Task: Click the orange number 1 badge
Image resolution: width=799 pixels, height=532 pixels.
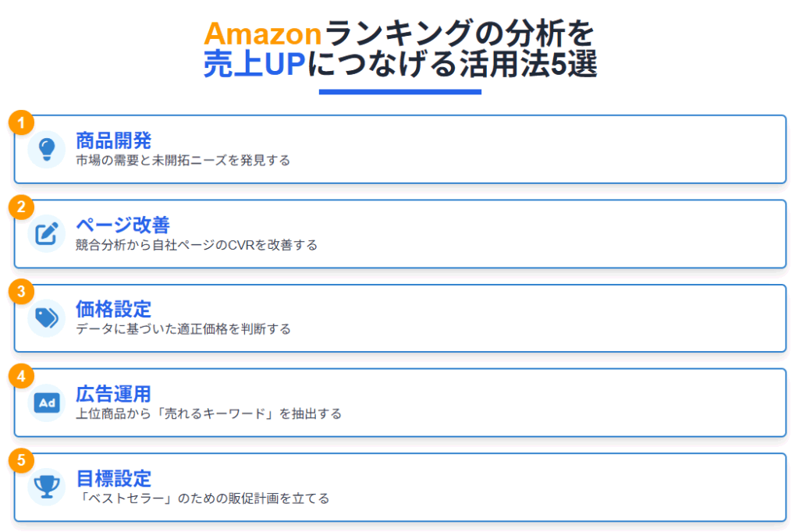Action: tap(21, 122)
